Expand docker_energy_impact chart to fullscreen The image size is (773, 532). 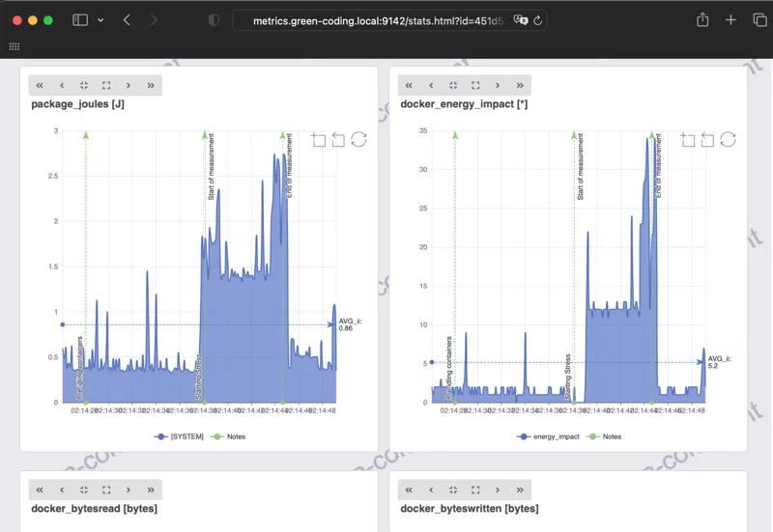[475, 85]
